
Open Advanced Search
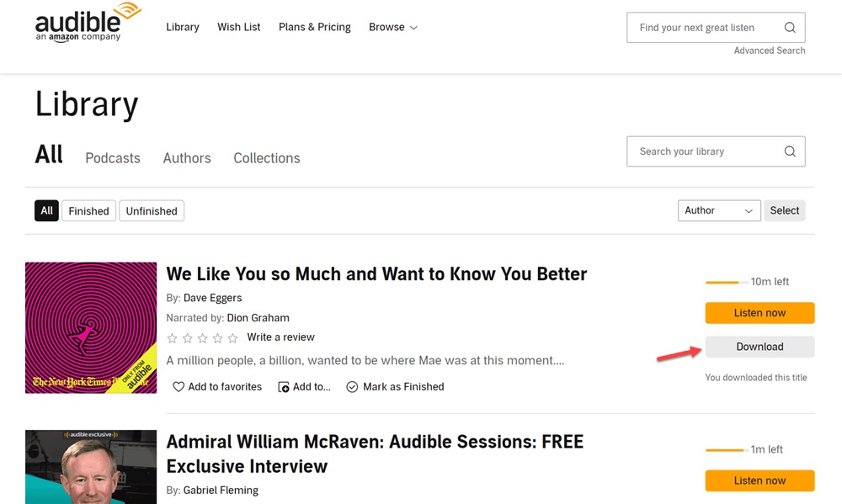click(x=769, y=50)
